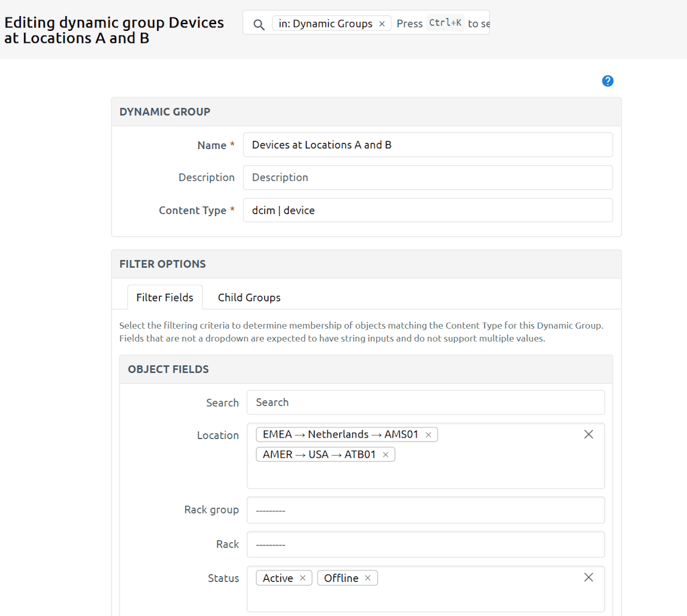The image size is (687, 616).
Task: Open the Content Type selector
Action: (x=428, y=210)
